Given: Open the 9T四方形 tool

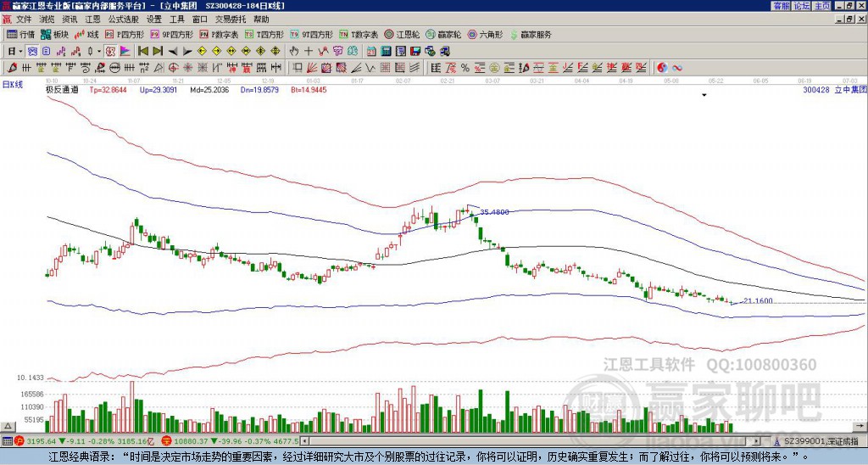Looking at the screenshot, I should point(312,34).
